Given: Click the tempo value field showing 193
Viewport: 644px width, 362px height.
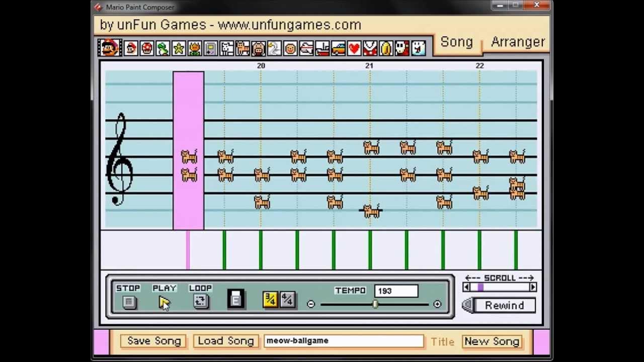Looking at the screenshot, I should [396, 291].
